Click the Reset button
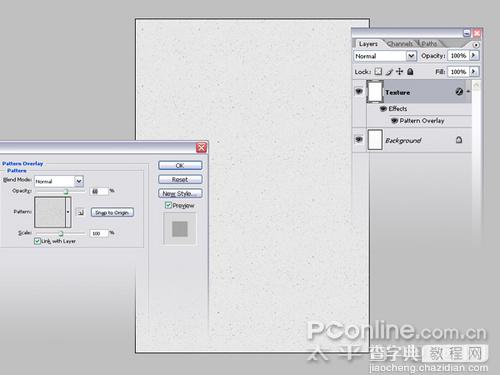Viewport: 500px width, 375px height. (180, 179)
